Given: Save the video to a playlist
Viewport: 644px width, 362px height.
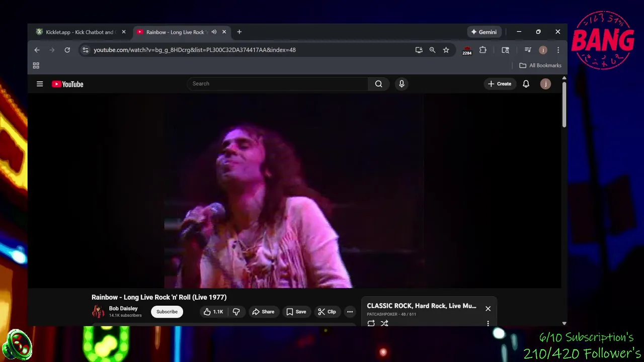Looking at the screenshot, I should [x=296, y=312].
